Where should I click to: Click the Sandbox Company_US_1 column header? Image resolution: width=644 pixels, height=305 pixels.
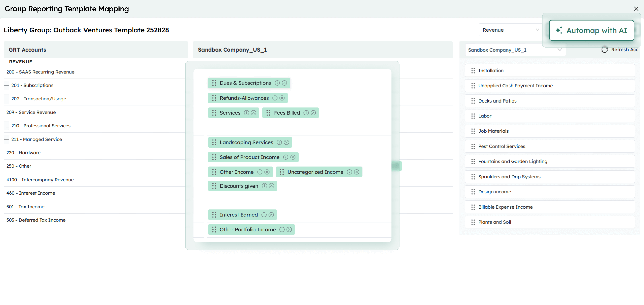[x=323, y=50]
